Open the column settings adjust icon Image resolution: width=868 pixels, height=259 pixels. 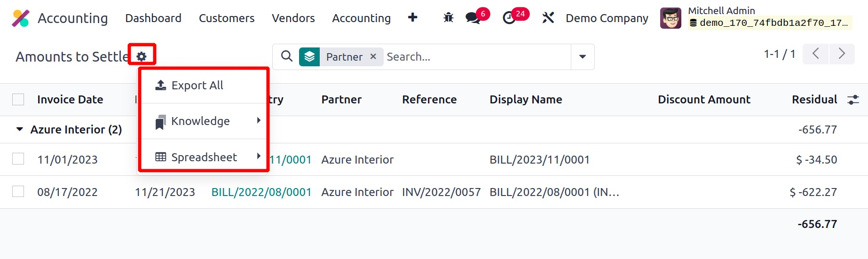pos(853,100)
